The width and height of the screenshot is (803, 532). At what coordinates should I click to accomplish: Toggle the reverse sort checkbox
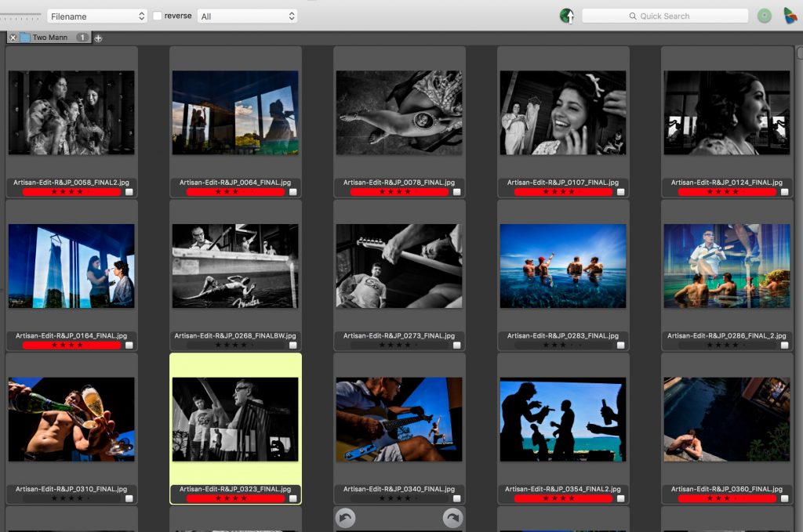pyautogui.click(x=157, y=16)
